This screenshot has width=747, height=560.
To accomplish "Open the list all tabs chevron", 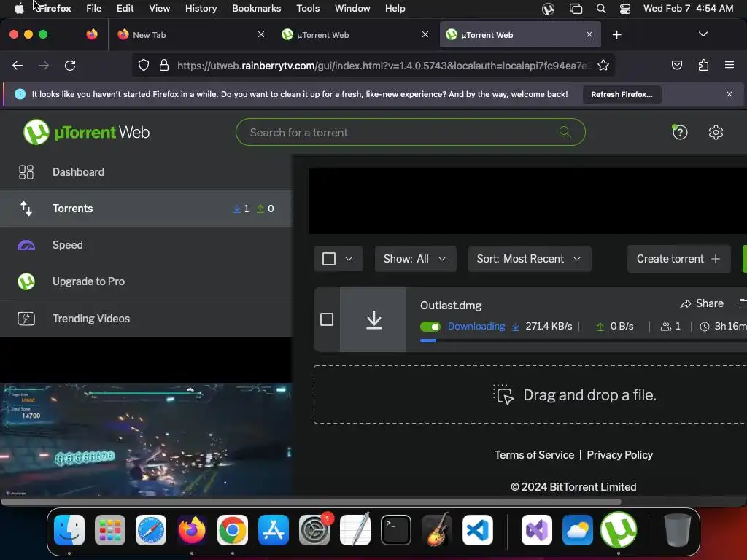I will click(703, 34).
